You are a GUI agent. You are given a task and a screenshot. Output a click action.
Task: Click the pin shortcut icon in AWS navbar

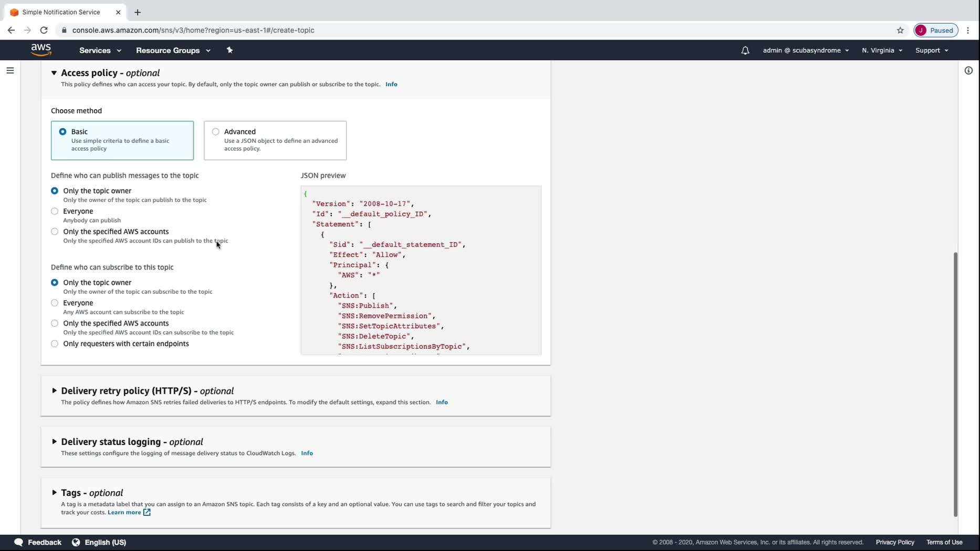coord(230,50)
